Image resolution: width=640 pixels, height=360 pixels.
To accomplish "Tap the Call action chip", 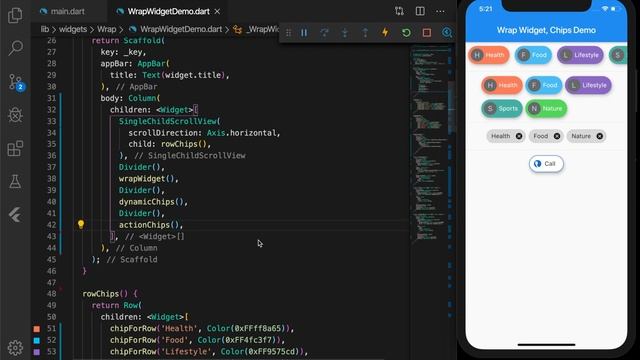I will pyautogui.click(x=546, y=164).
